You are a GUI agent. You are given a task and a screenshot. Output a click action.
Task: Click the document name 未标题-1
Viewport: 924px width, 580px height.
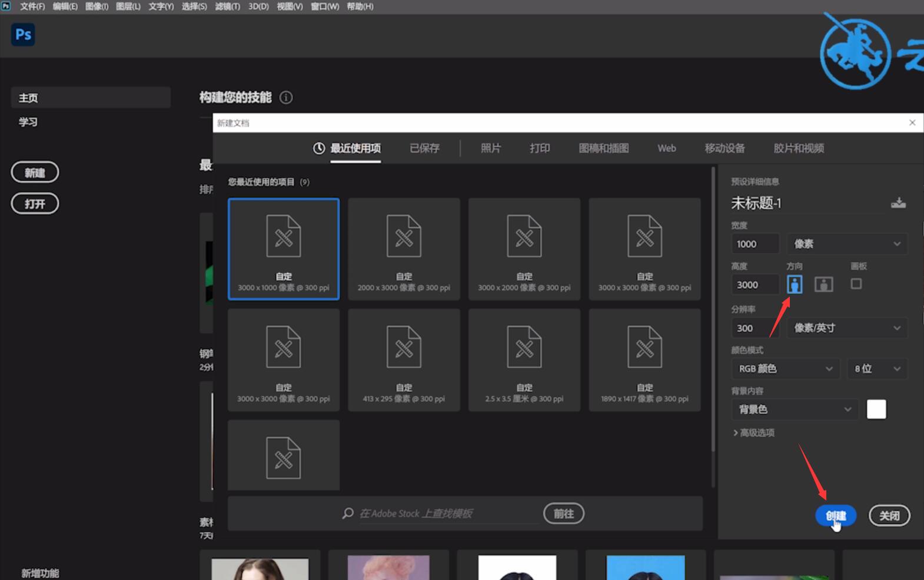pyautogui.click(x=756, y=204)
